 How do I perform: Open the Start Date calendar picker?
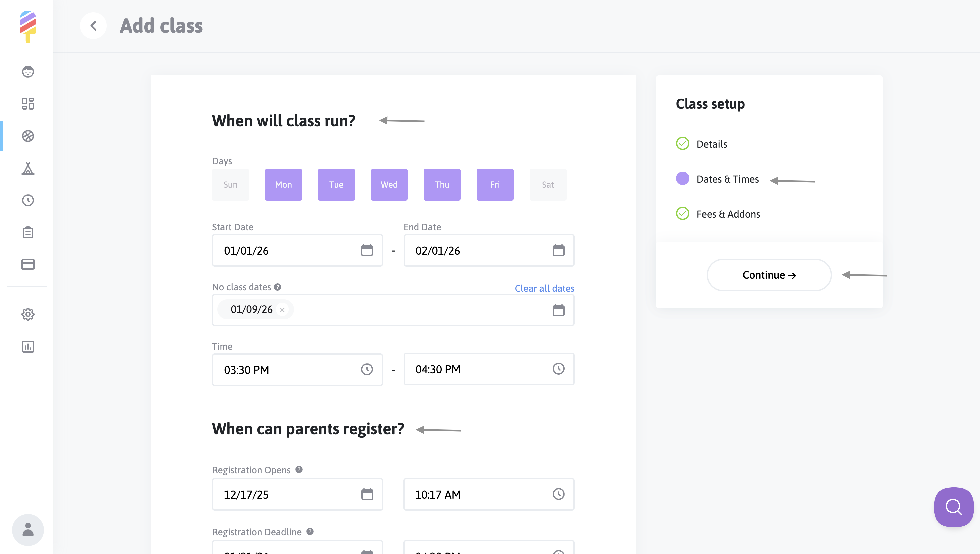point(367,250)
